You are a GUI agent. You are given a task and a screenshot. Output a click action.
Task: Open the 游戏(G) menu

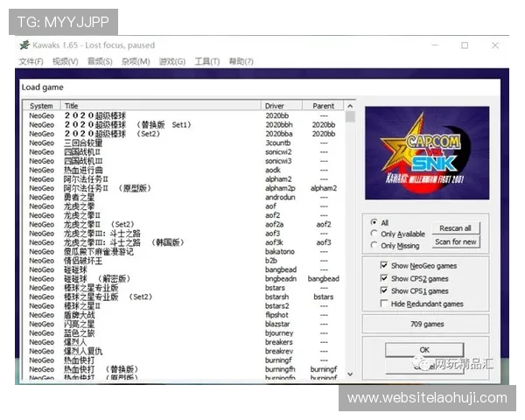tap(172, 61)
